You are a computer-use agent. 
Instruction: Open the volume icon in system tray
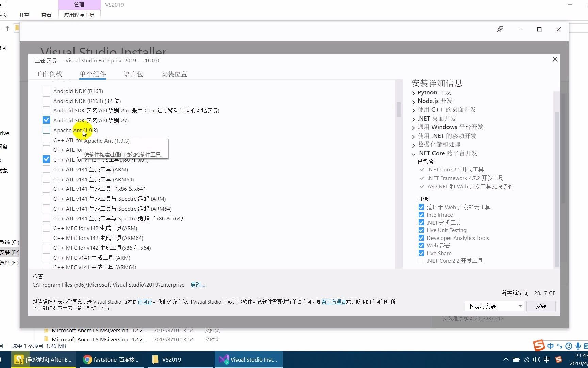(537, 359)
